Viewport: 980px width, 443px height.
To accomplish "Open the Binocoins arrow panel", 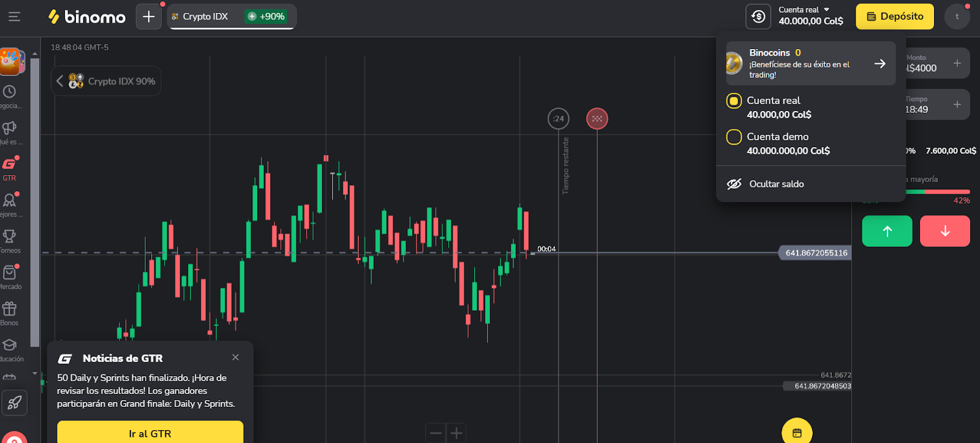I will point(880,64).
